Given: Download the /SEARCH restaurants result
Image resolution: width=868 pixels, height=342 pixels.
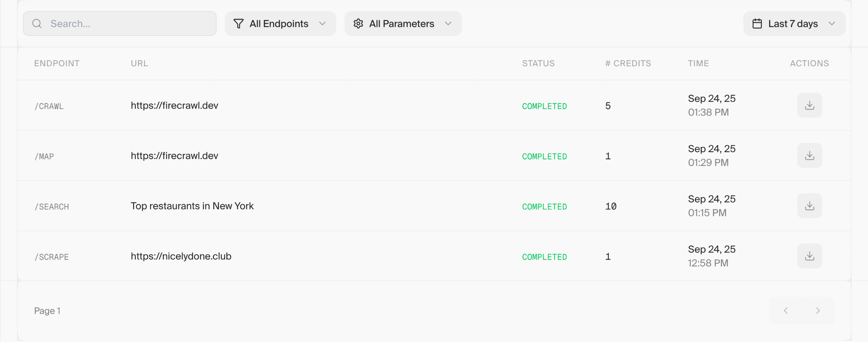Looking at the screenshot, I should click(809, 206).
